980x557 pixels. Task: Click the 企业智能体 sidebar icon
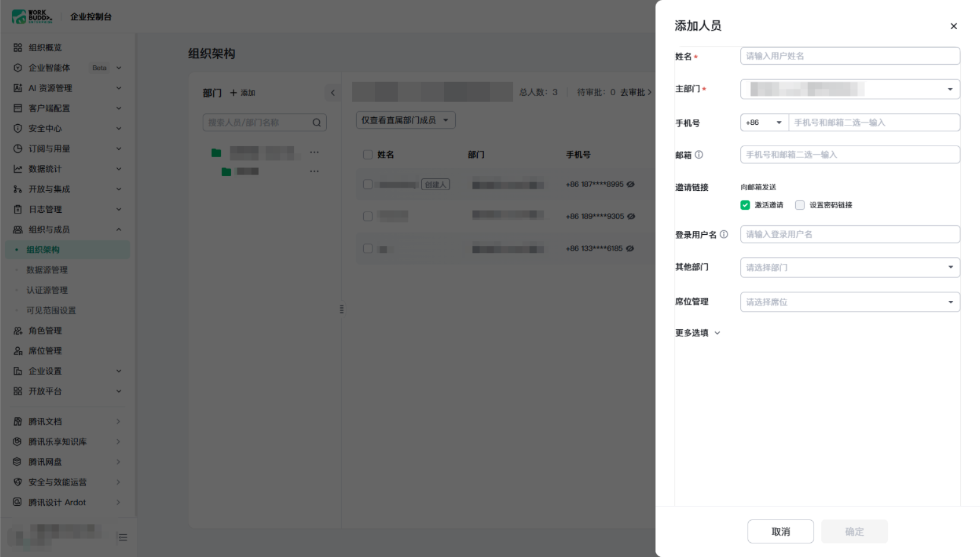pos(18,68)
